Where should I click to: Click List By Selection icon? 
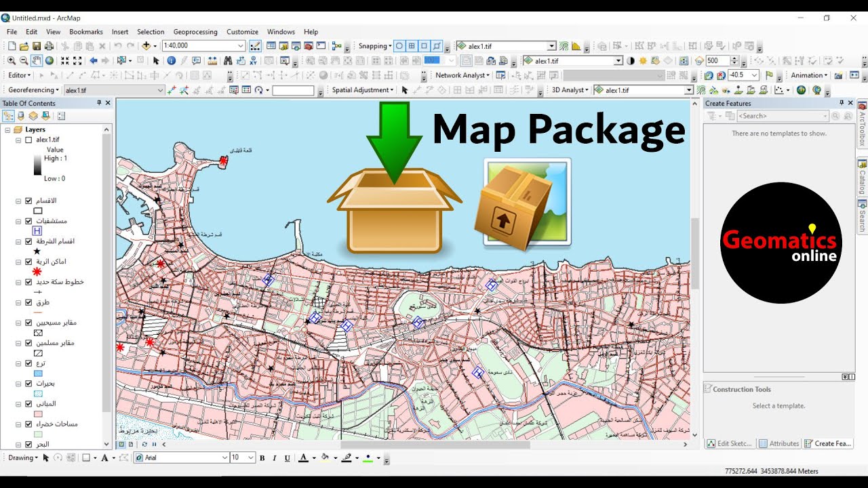tap(45, 116)
